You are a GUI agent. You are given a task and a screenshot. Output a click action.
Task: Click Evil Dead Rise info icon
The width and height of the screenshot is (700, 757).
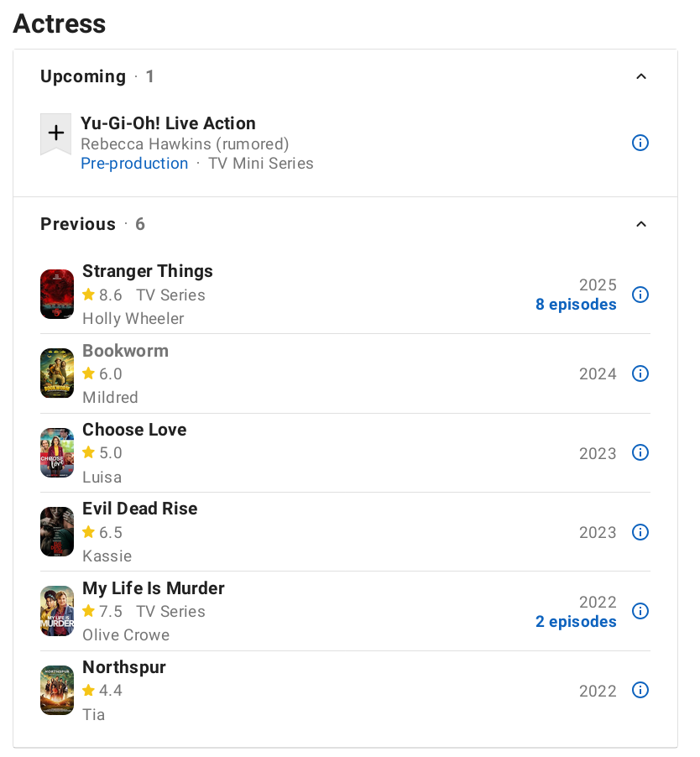pos(640,532)
